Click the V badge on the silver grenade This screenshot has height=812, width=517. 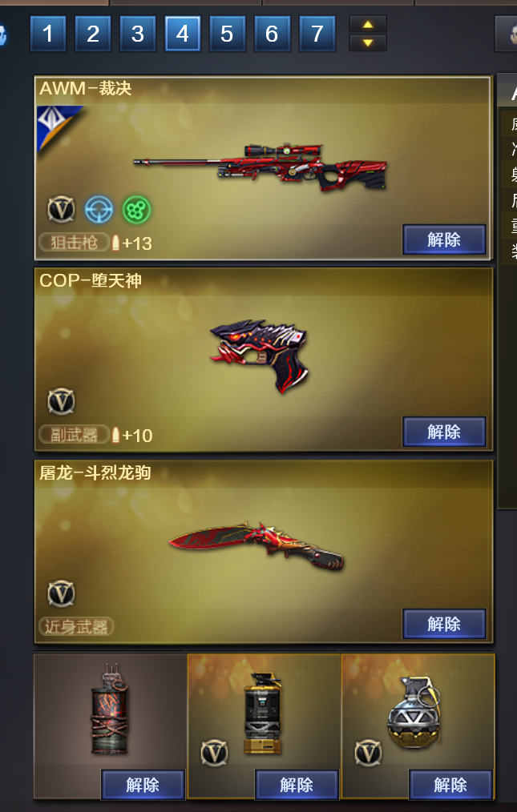coord(368,753)
